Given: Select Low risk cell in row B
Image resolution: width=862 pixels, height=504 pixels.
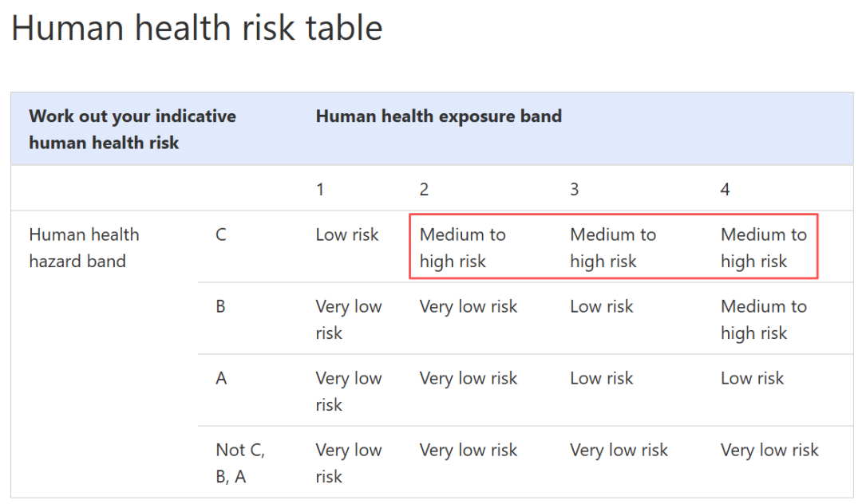Looking at the screenshot, I should 602,306.
